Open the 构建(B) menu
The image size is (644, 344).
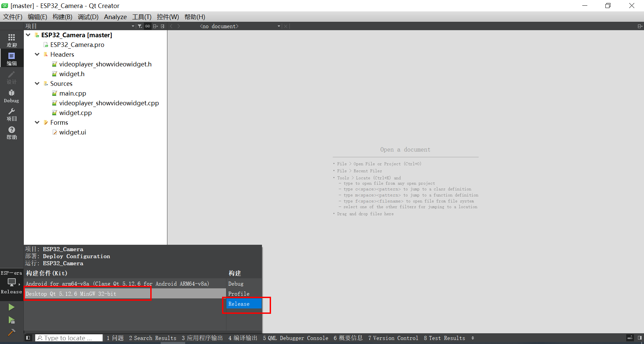[x=62, y=17]
